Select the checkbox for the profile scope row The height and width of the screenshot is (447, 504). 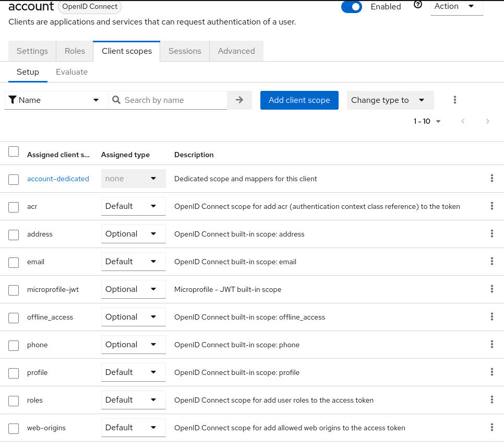(14, 372)
